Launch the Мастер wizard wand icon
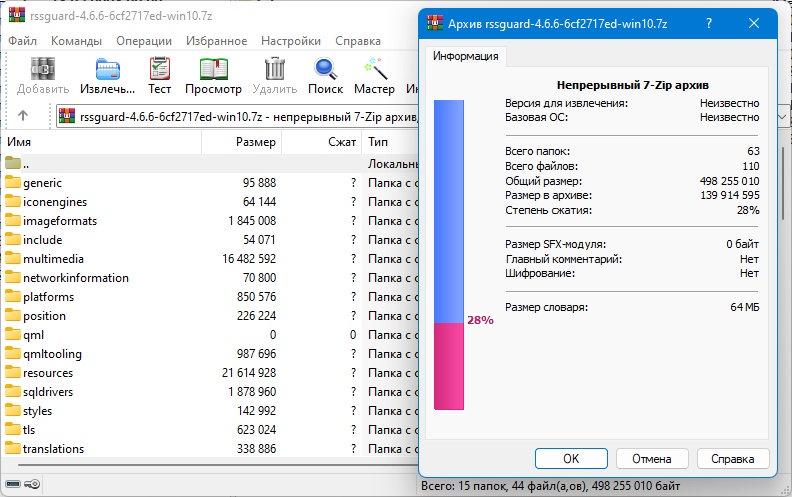 click(x=374, y=69)
